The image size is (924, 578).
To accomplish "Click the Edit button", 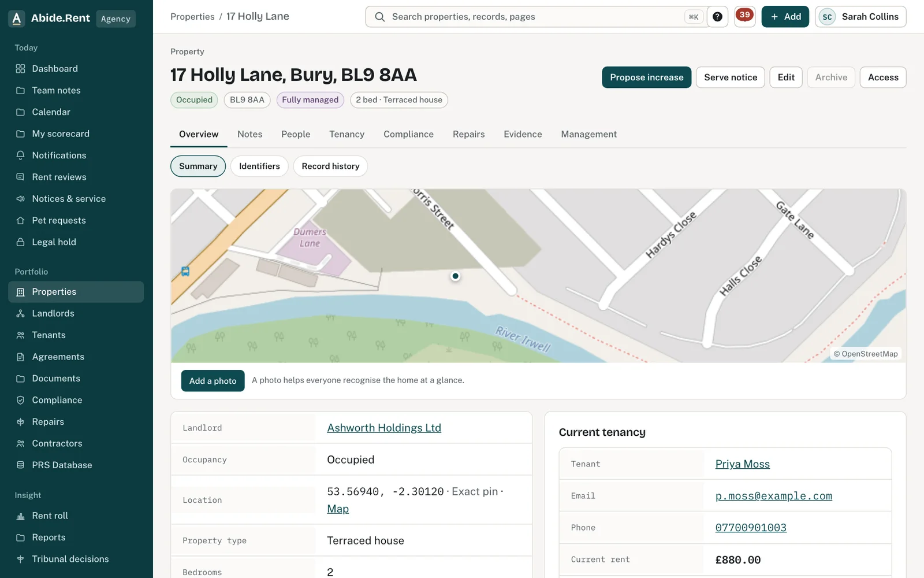I will coord(786,77).
